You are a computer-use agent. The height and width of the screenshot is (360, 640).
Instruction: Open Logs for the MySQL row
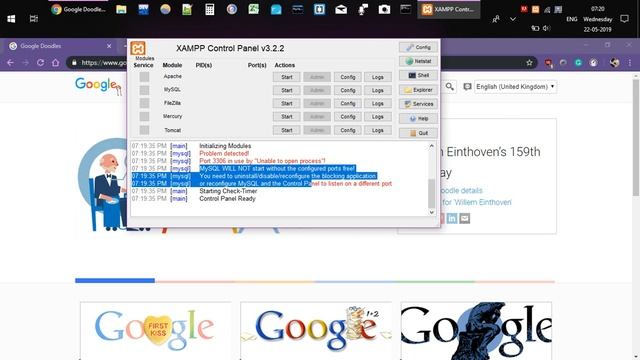click(378, 90)
